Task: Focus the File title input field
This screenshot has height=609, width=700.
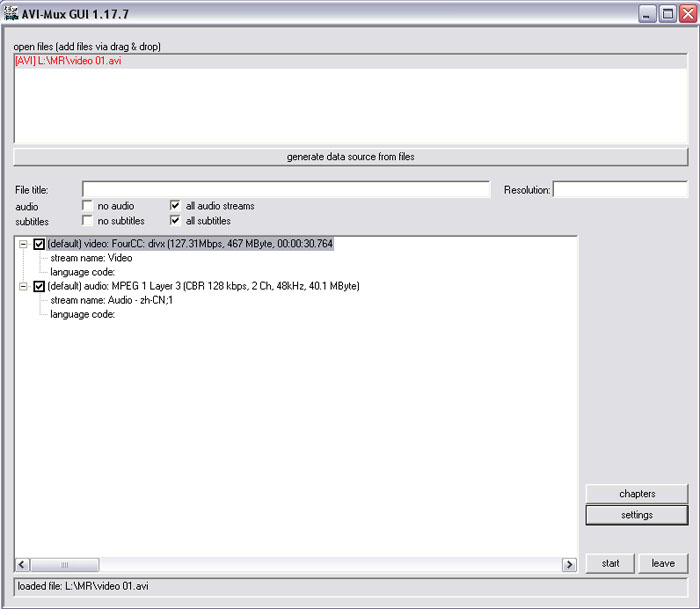Action: (286, 189)
